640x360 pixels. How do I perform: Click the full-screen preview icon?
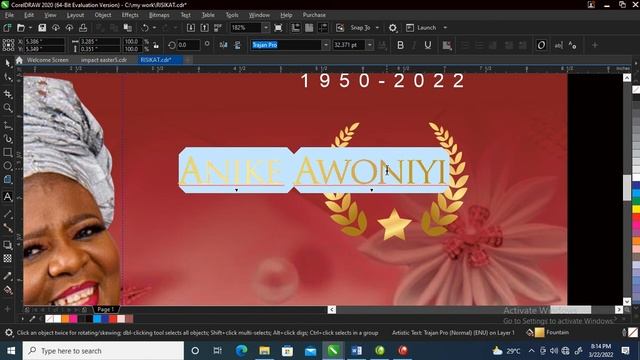pos(278,28)
